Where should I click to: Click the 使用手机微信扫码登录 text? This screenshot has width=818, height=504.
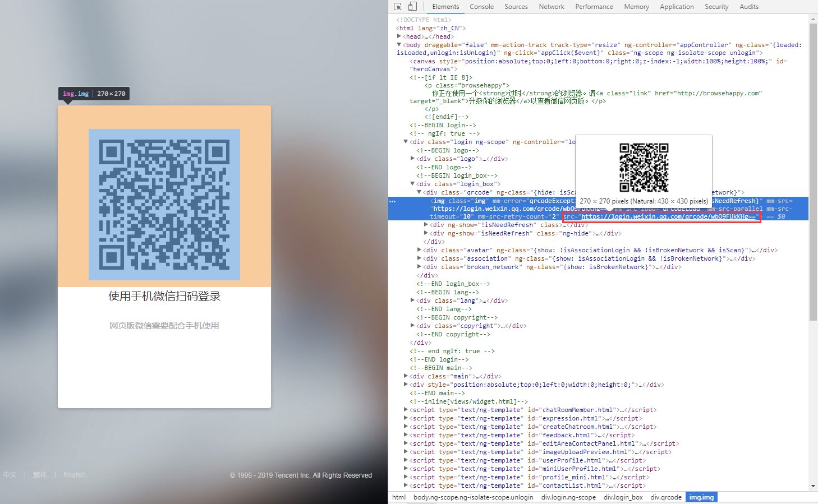(164, 296)
